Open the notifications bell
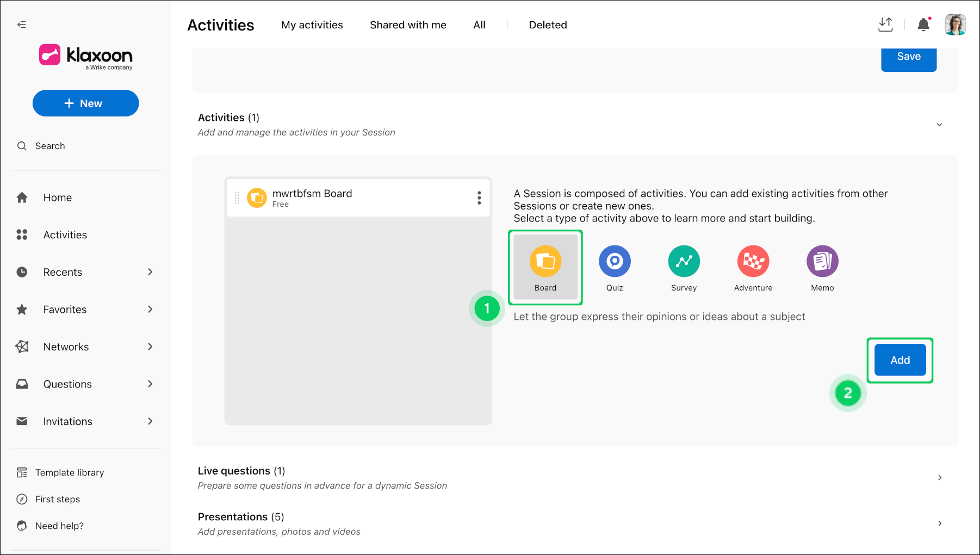The width and height of the screenshot is (980, 555). coord(923,24)
